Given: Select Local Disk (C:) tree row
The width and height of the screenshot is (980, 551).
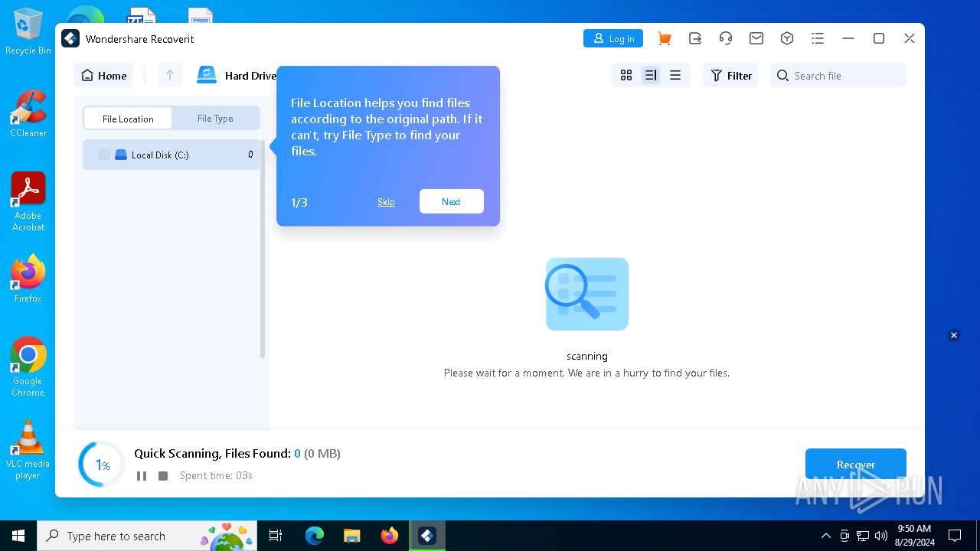Looking at the screenshot, I should 171,155.
